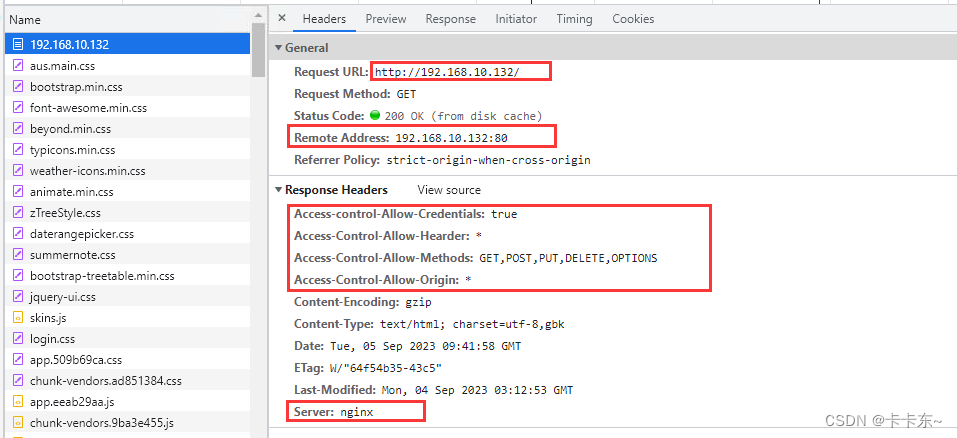Click the document icon for 192.168.10.132

pyautogui.click(x=18, y=44)
